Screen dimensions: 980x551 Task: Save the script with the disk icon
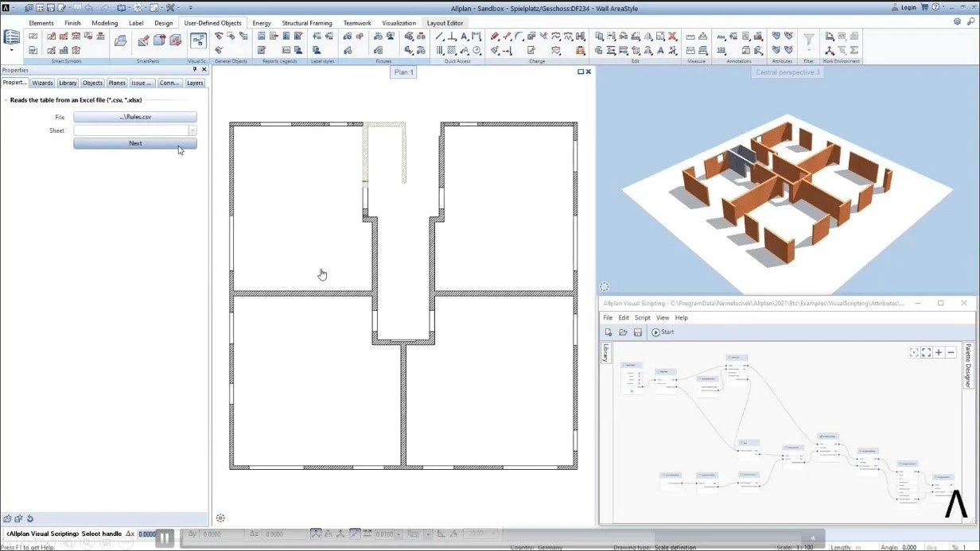point(638,332)
